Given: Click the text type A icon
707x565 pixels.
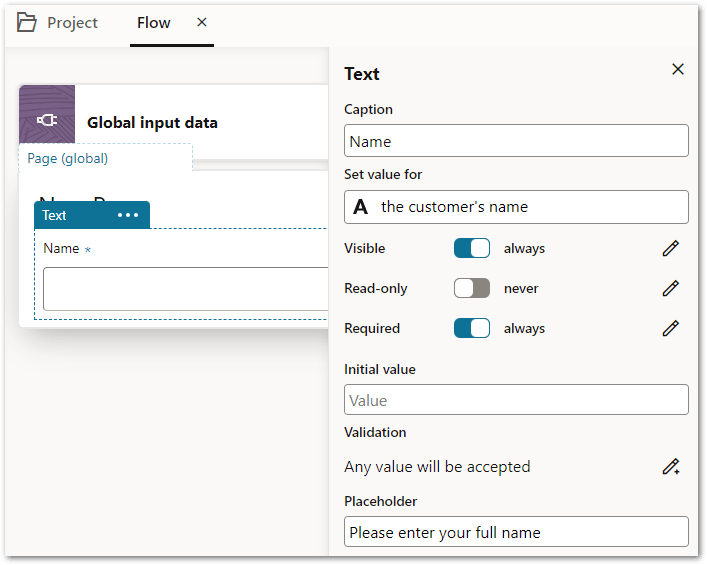Looking at the screenshot, I should pyautogui.click(x=360, y=207).
